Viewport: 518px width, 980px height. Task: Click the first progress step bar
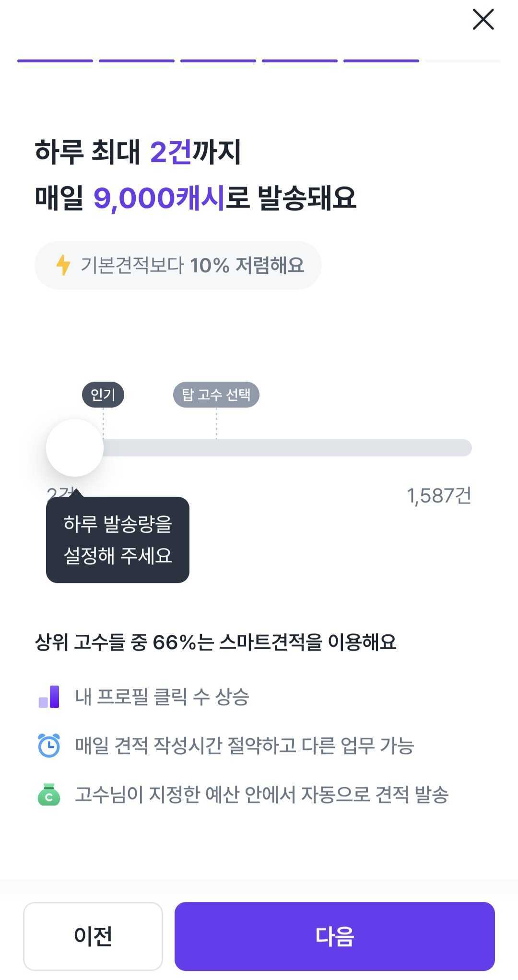55,61
